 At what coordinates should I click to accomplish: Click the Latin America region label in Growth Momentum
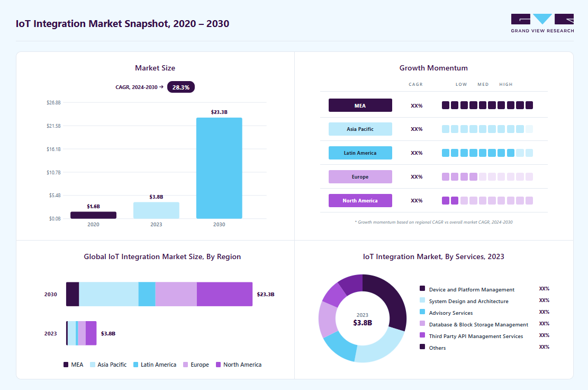coord(360,153)
